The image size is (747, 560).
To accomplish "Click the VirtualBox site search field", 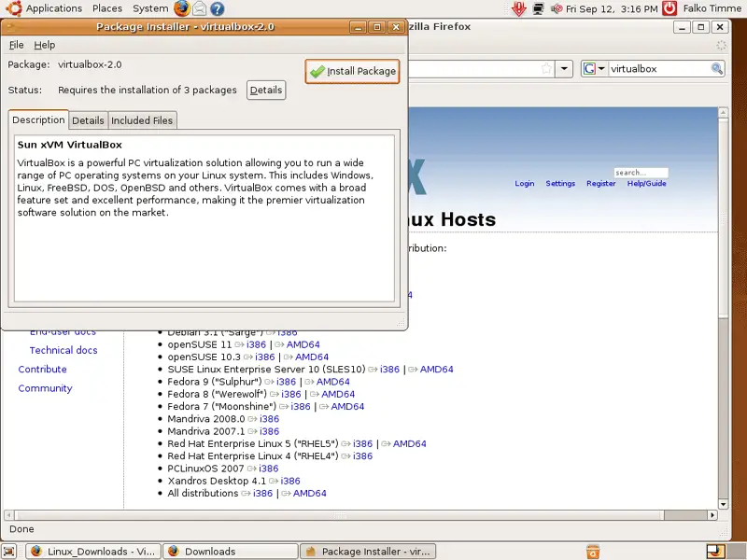I will point(641,173).
